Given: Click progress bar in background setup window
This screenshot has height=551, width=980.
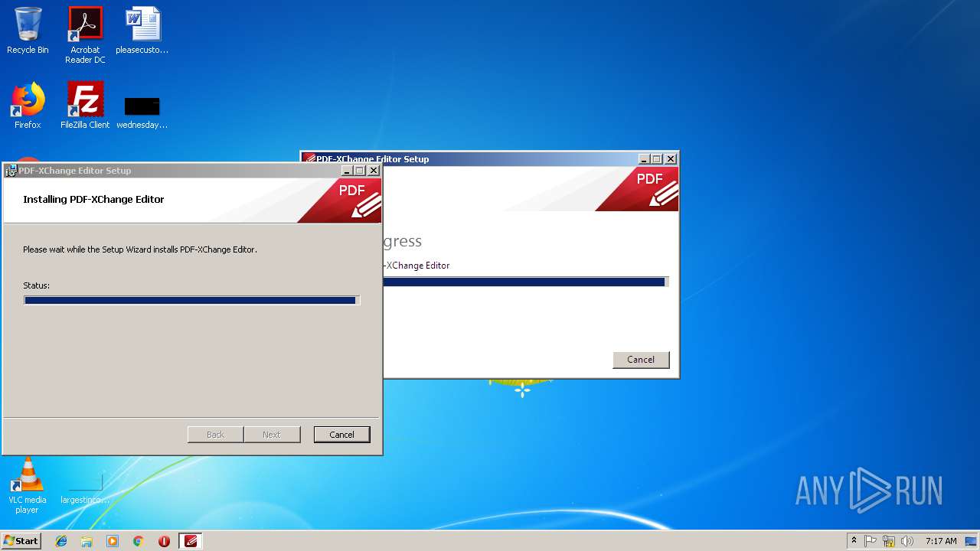Looking at the screenshot, I should pyautogui.click(x=525, y=282).
